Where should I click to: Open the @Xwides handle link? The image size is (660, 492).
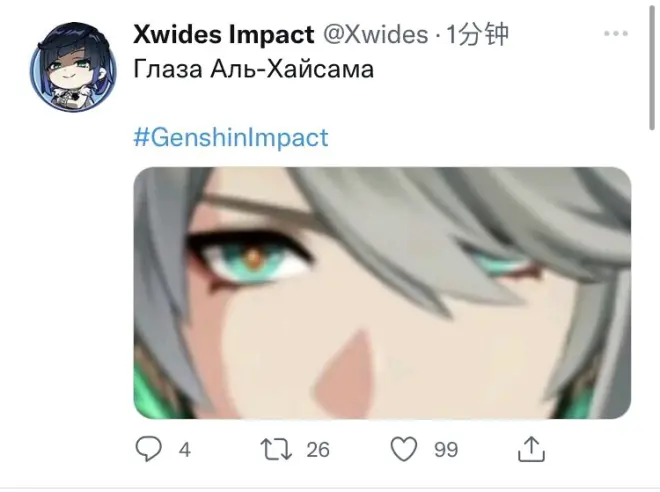(375, 34)
